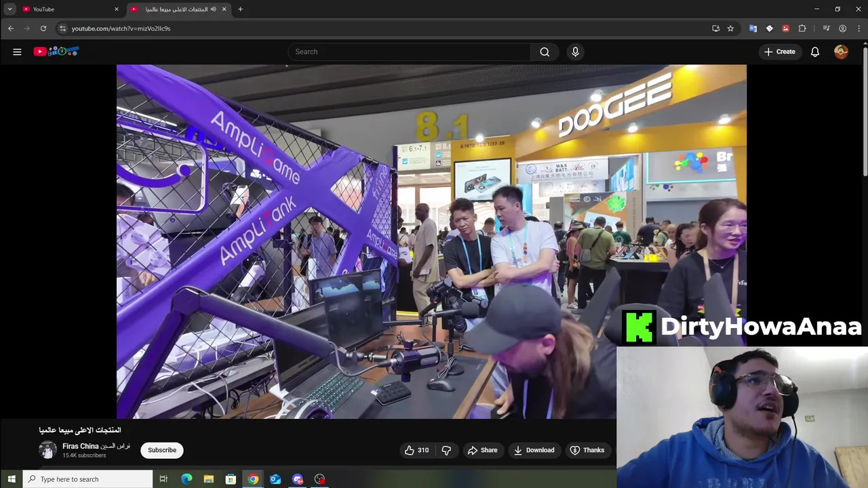The width and height of the screenshot is (868, 488).
Task: Open the YouTube account avatar menu
Action: [841, 52]
